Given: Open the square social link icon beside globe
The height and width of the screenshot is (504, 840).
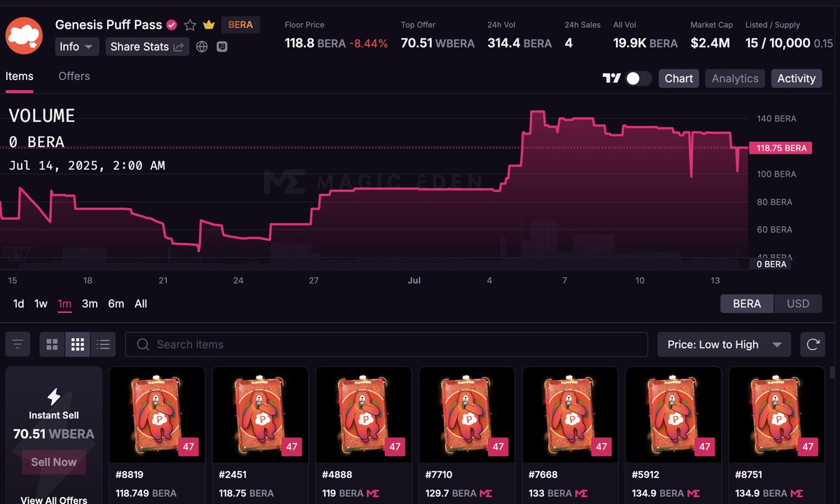Looking at the screenshot, I should [x=222, y=47].
